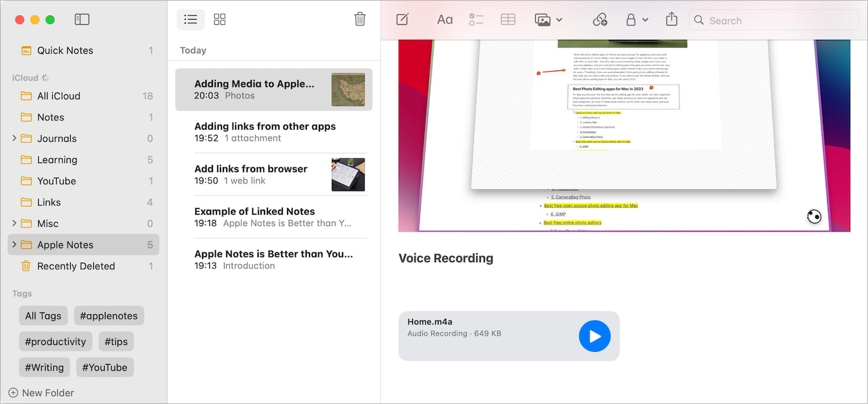Click the Search field in the toolbar
The image size is (868, 404).
tap(775, 20)
